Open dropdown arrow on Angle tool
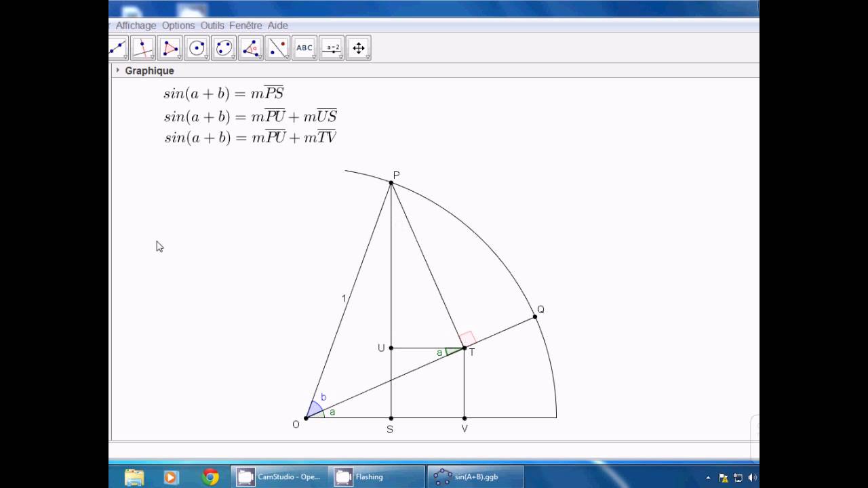Image resolution: width=868 pixels, height=488 pixels. 260,58
